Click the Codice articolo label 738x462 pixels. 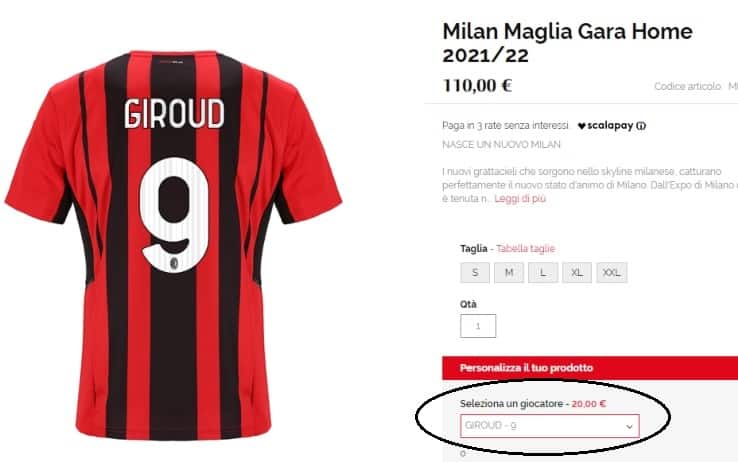688,86
